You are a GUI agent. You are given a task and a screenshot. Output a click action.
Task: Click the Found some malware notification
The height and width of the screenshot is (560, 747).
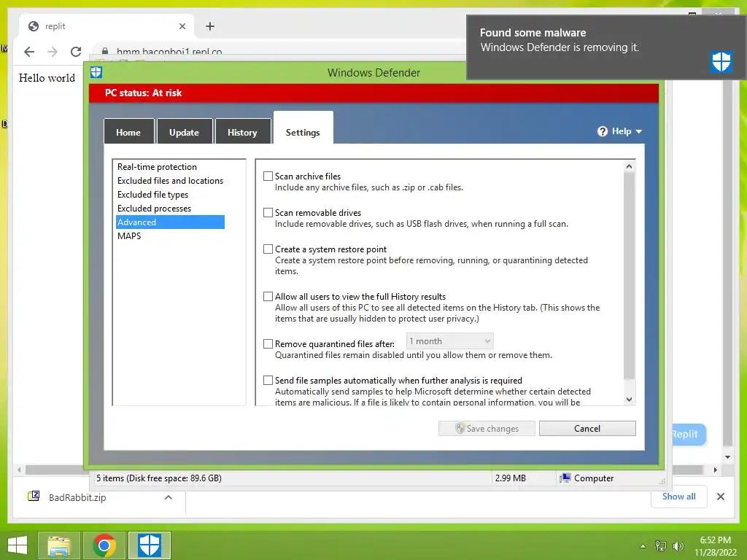(x=606, y=47)
